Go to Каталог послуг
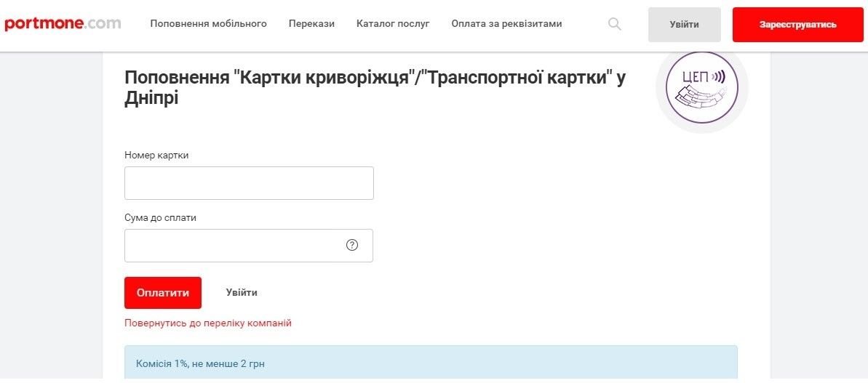Viewport: 868px width, 383px height. point(393,24)
